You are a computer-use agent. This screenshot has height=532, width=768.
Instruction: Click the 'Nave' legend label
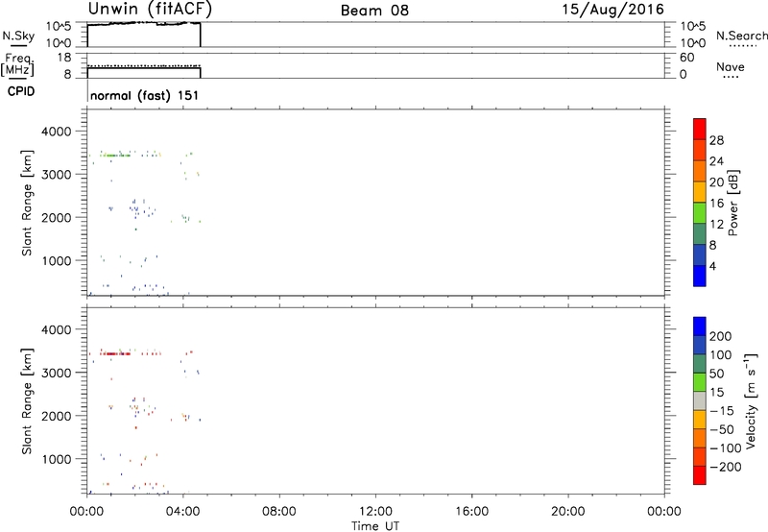coord(730,66)
